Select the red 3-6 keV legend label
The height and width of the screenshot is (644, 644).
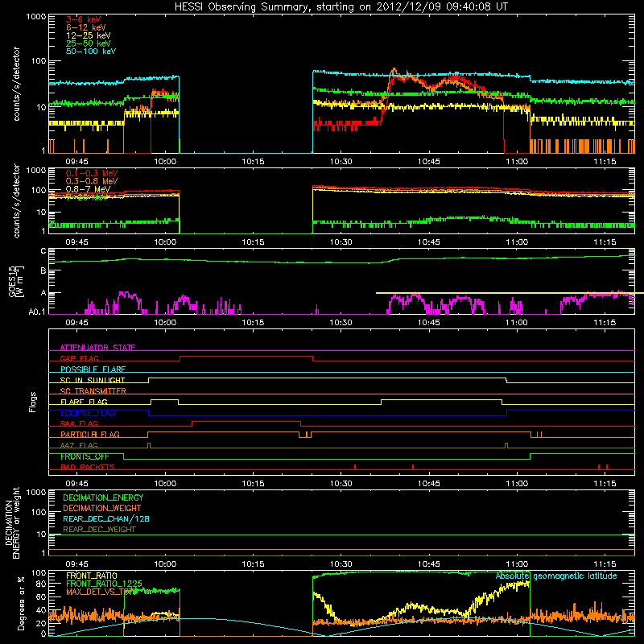pos(84,19)
